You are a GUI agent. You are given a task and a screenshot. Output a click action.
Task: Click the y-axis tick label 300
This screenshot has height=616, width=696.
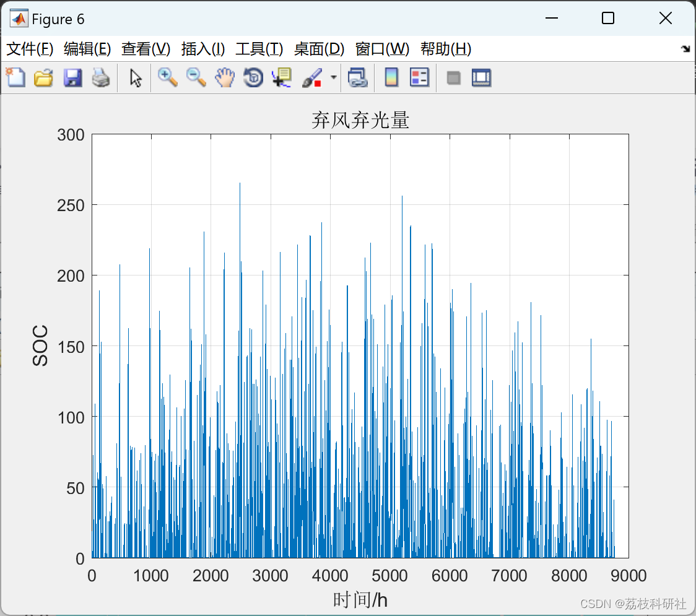point(71,134)
